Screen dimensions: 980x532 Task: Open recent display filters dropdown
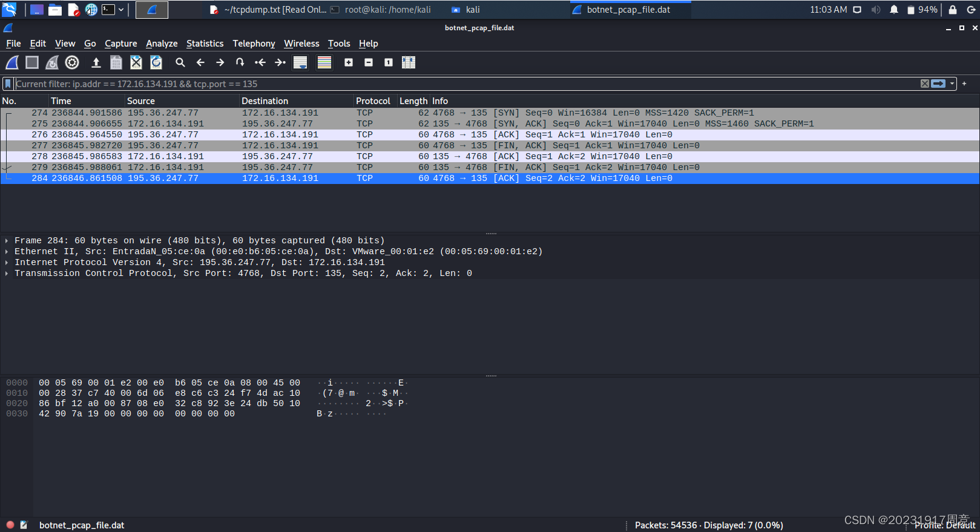pyautogui.click(x=952, y=84)
